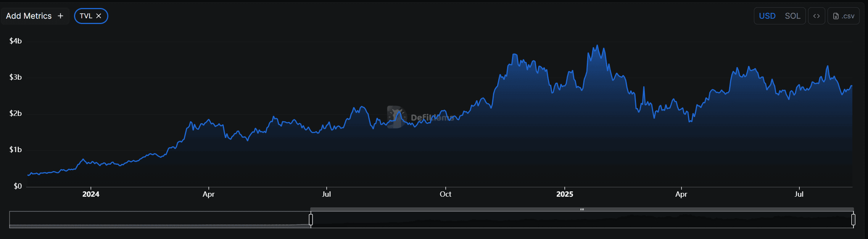Click the $4b label on the y-axis
868x239 pixels.
[x=16, y=41]
